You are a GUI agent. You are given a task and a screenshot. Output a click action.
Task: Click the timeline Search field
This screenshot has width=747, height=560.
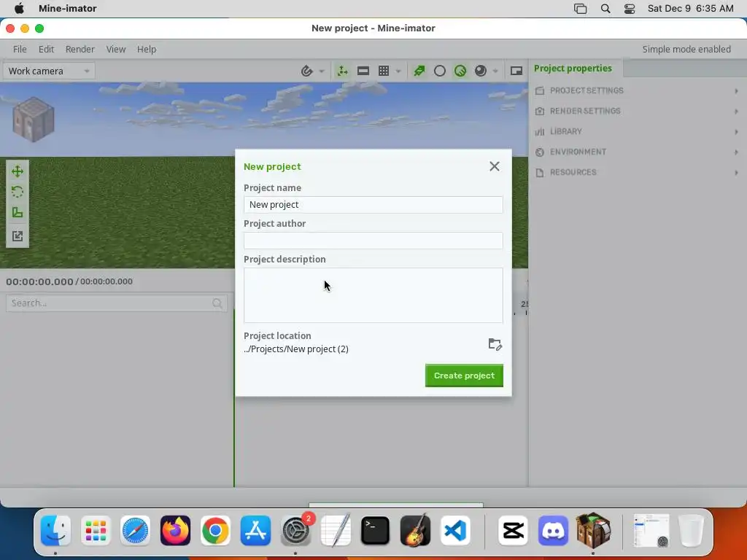pos(117,303)
